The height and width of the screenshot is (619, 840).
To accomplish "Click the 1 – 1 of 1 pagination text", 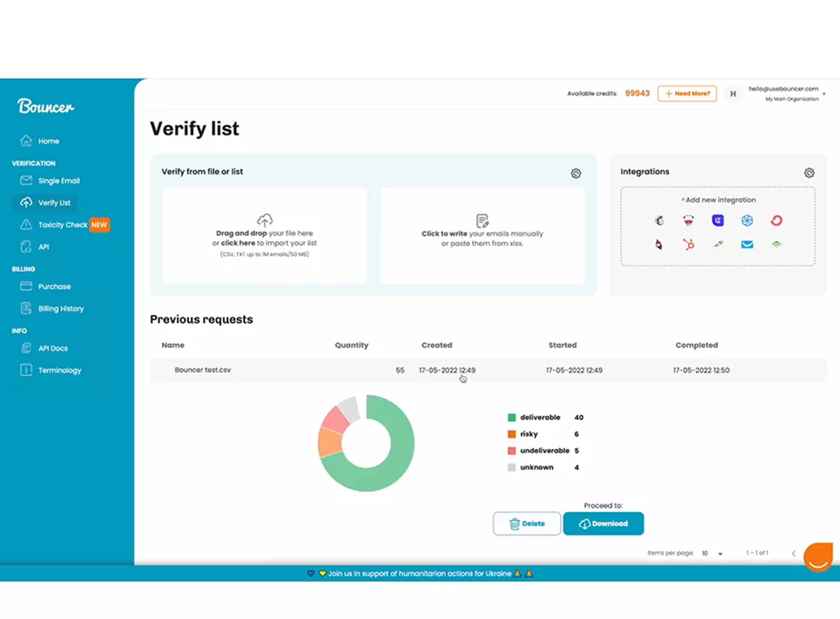I will click(x=757, y=553).
